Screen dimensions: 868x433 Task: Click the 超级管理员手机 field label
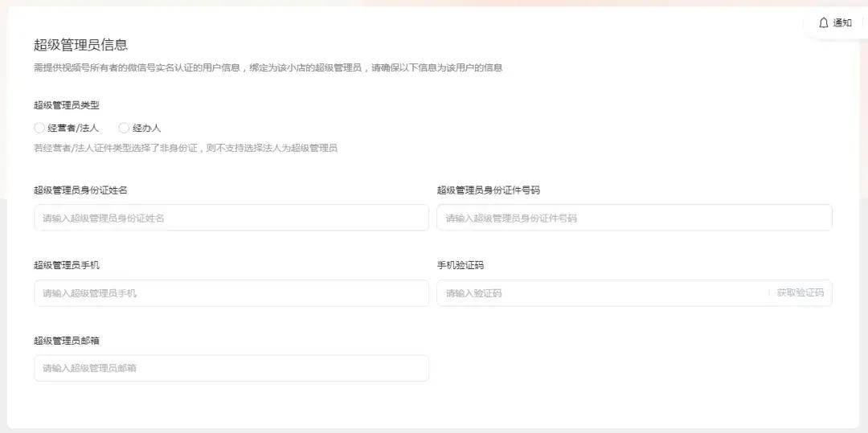tap(67, 265)
